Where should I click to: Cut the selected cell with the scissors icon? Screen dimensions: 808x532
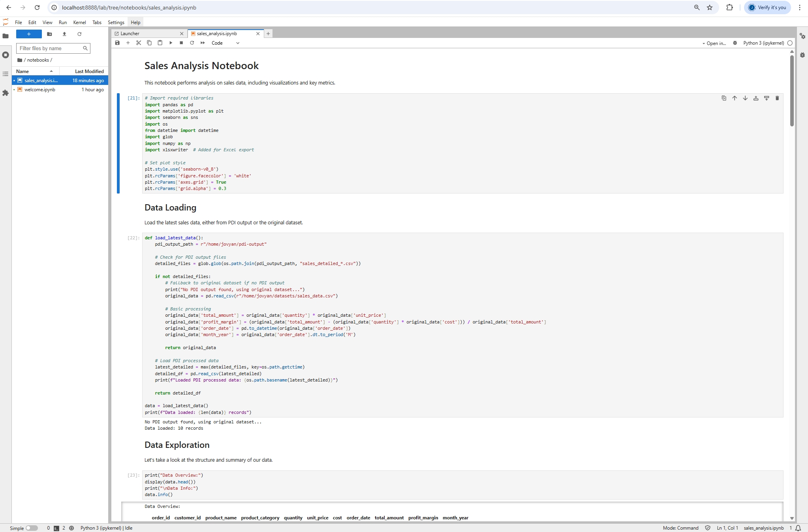139,43
